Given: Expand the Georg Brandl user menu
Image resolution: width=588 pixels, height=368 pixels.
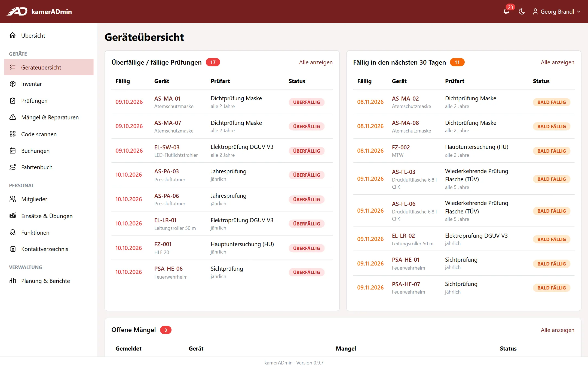Looking at the screenshot, I should point(556,11).
